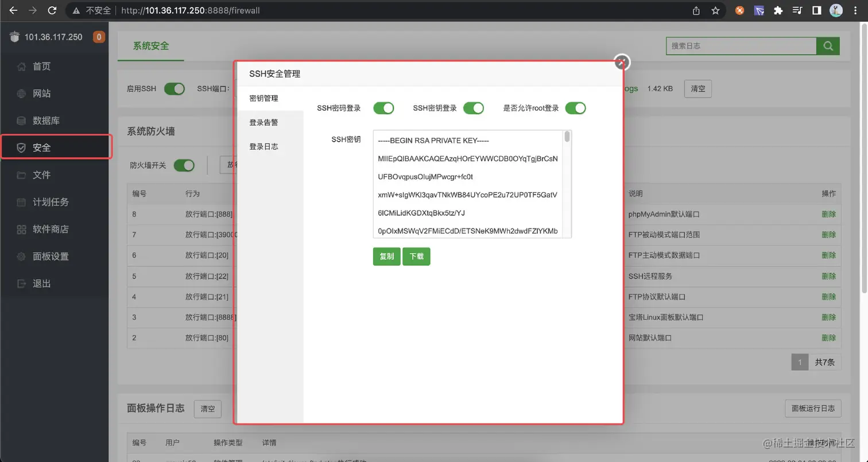The width and height of the screenshot is (868, 462).
Task: Toggle the 防火墙开关 switch
Action: (184, 165)
